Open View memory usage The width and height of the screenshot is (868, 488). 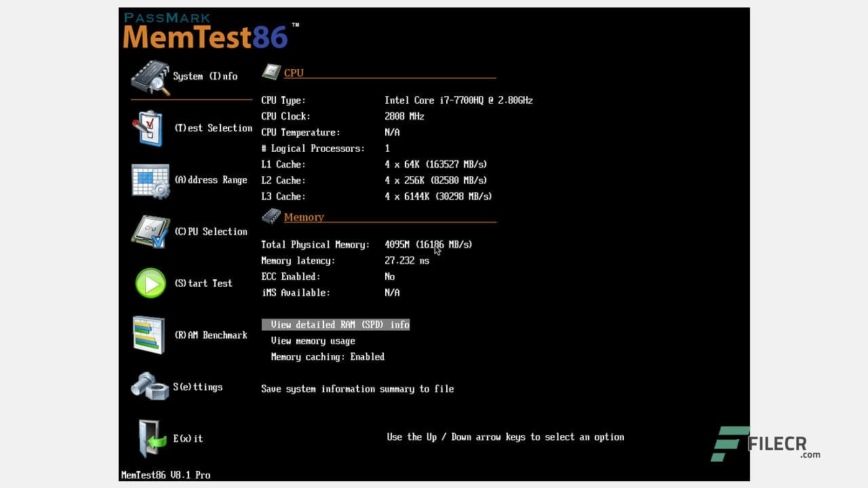pos(313,340)
